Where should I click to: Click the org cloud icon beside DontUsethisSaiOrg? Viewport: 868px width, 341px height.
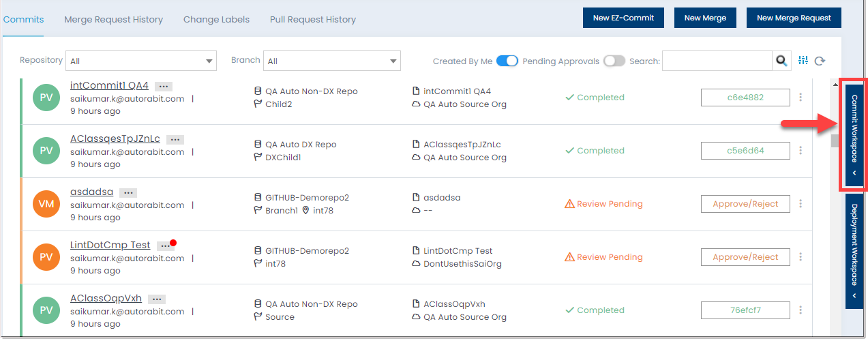(416, 264)
